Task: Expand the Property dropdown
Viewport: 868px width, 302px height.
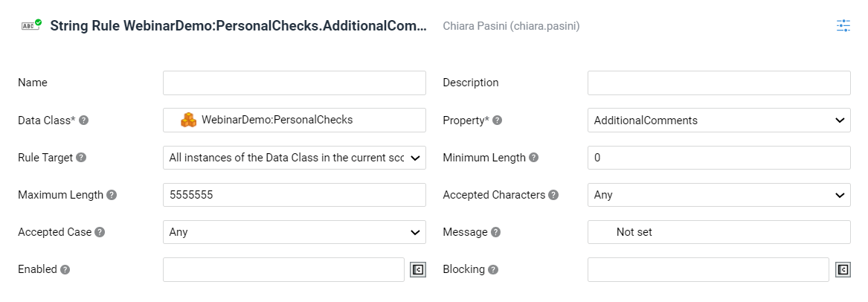Action: 718,120
